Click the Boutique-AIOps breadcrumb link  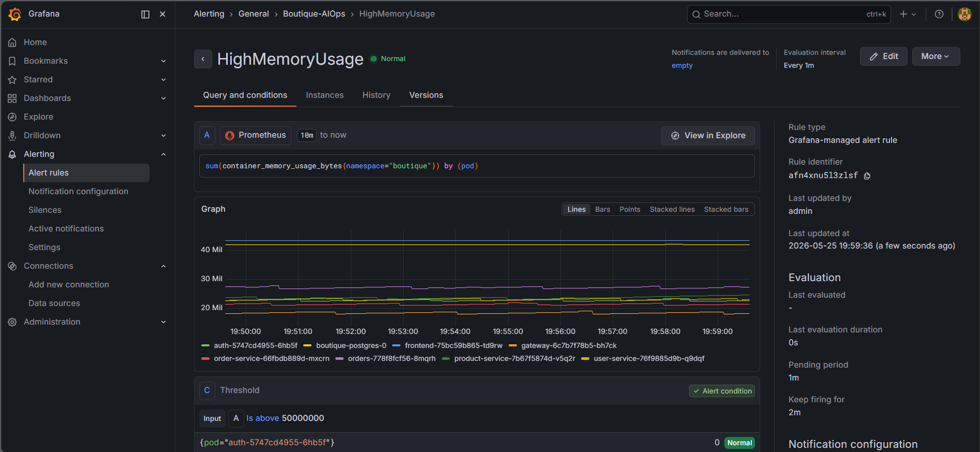(314, 14)
